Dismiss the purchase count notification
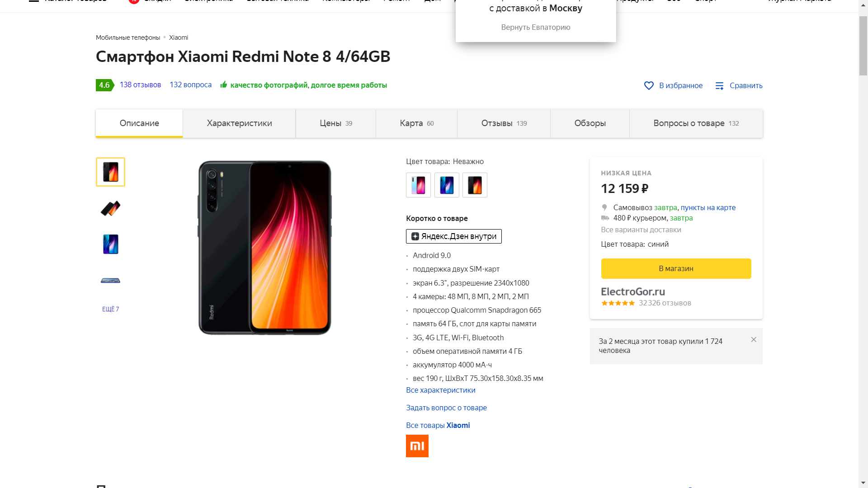The image size is (868, 488). [x=754, y=339]
